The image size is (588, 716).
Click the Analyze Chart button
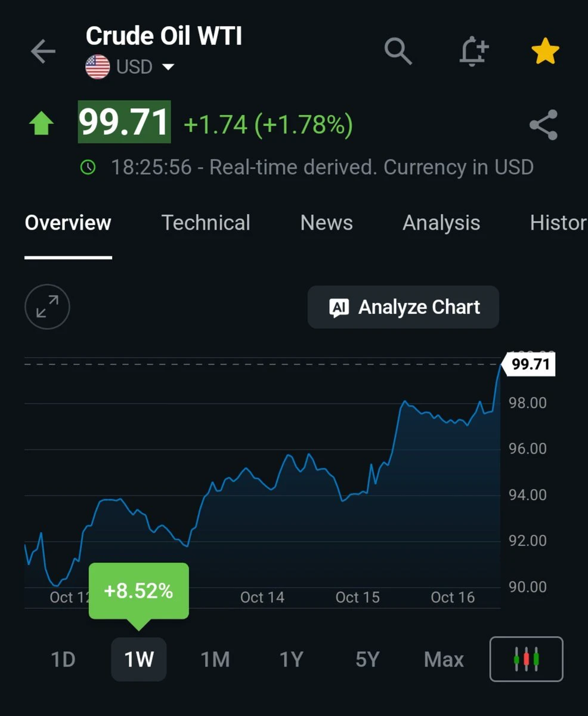point(403,307)
